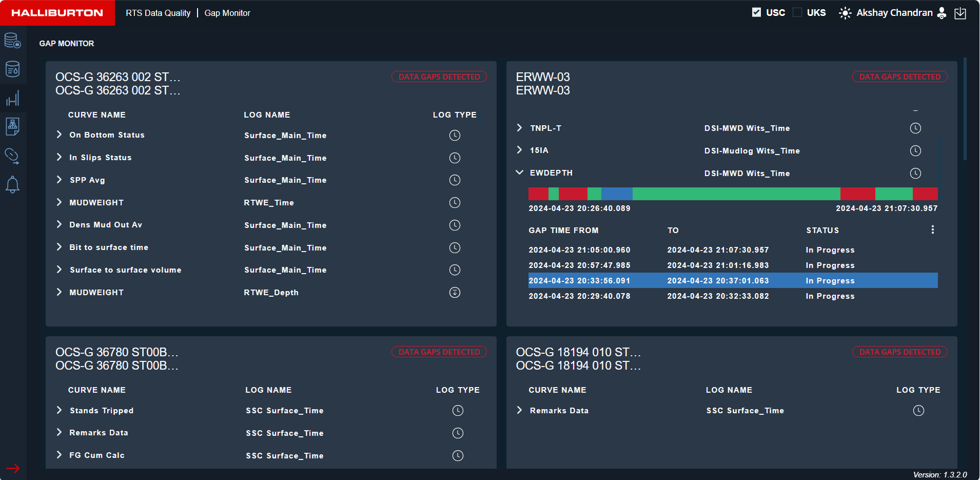This screenshot has height=480, width=980.
Task: Click the download icon in top bar
Action: (x=960, y=13)
